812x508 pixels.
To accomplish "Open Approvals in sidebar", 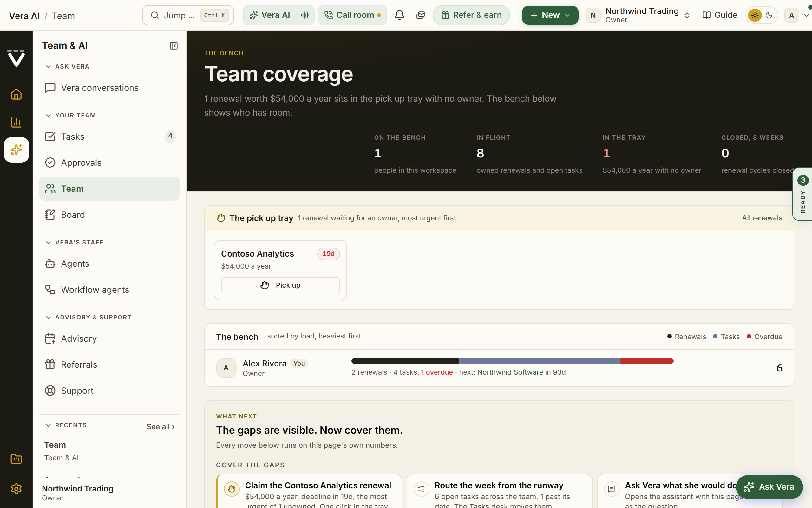I will (109, 163).
